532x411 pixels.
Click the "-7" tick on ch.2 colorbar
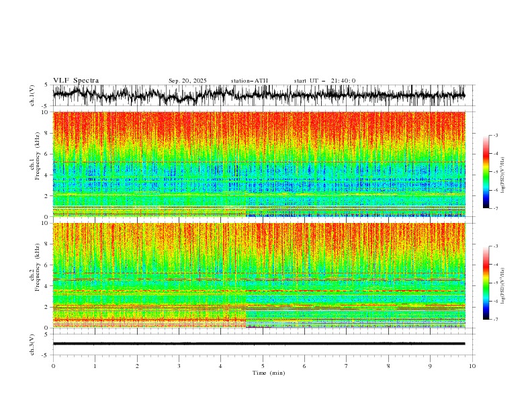495,320
